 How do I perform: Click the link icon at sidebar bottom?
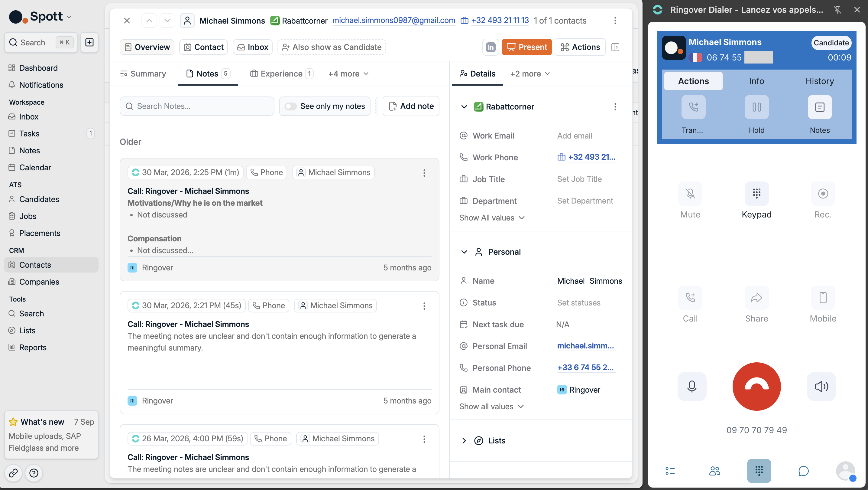click(x=13, y=473)
